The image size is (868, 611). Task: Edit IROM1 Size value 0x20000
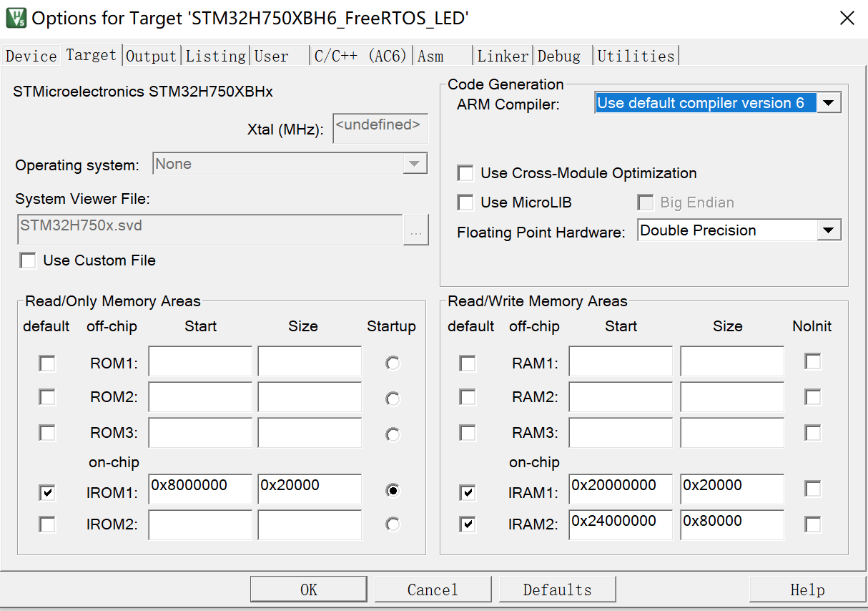310,489
